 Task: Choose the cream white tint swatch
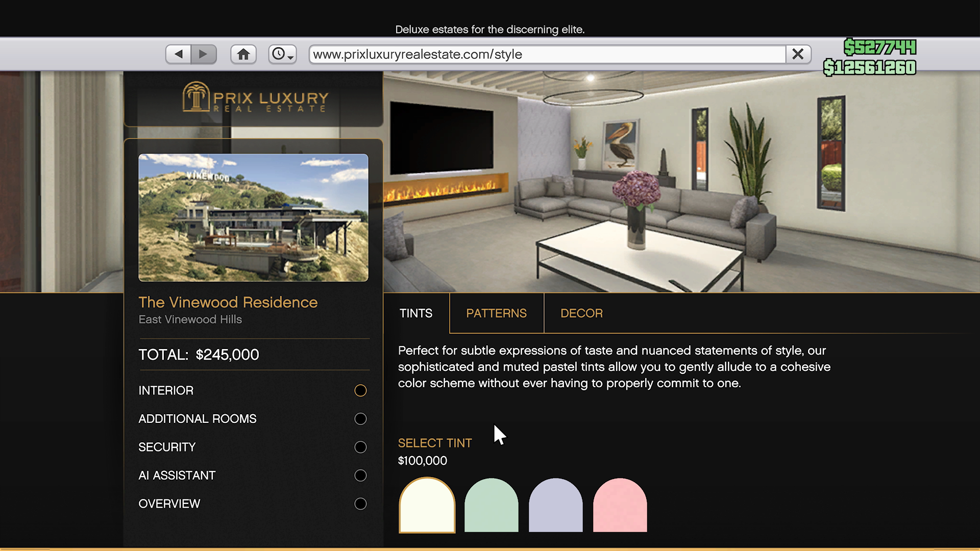427,507
